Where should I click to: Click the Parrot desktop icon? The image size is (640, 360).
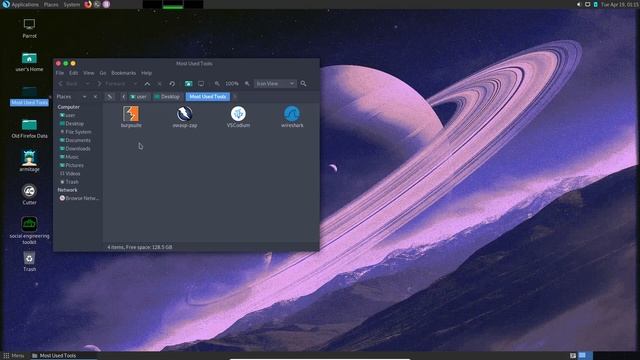click(29, 29)
